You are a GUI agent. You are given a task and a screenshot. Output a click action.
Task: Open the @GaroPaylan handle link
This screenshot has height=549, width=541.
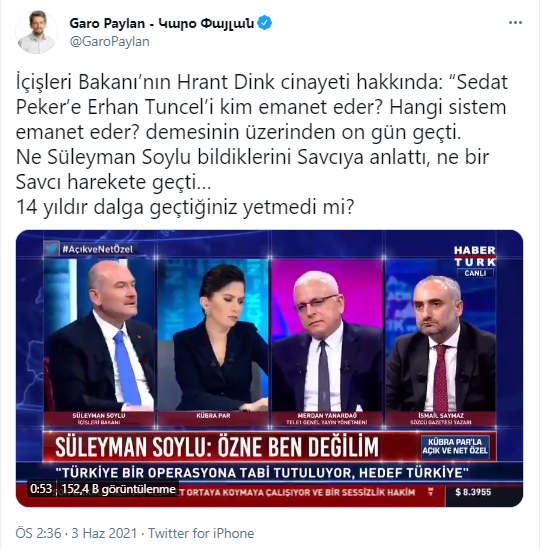click(x=110, y=42)
